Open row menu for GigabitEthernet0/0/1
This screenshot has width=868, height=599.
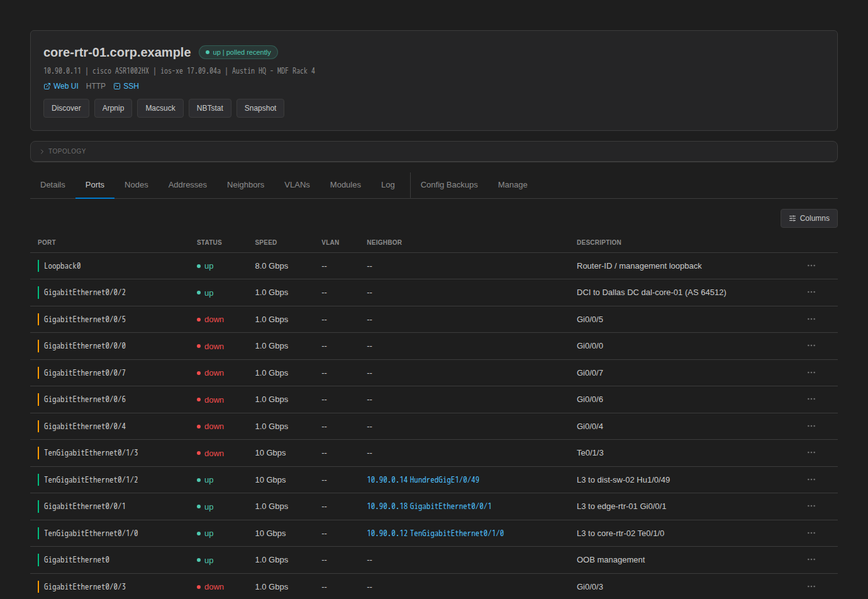click(811, 506)
